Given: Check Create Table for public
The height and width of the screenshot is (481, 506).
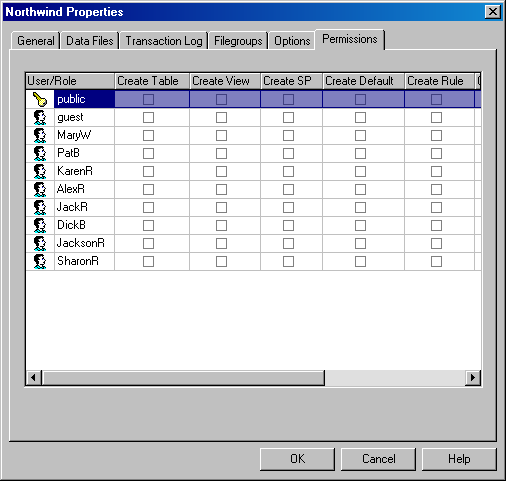Looking at the screenshot, I should pyautogui.click(x=148, y=99).
